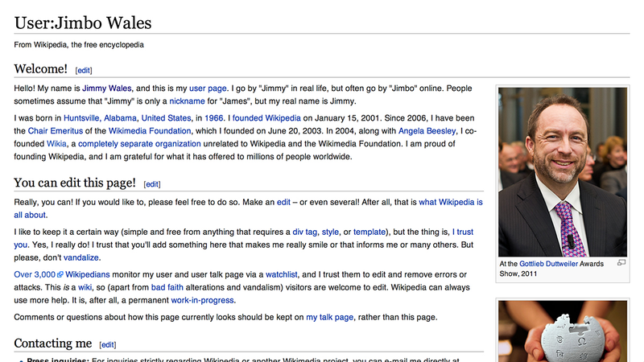
Task: Open the 'work-in-progress' link
Action: click(203, 300)
